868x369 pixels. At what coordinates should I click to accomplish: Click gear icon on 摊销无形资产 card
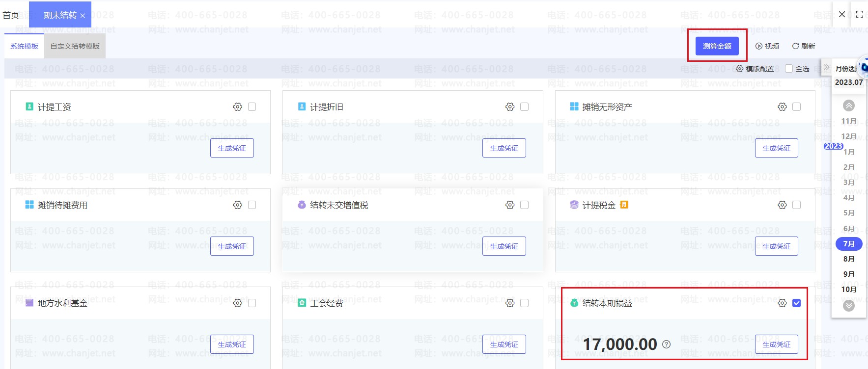pos(782,107)
